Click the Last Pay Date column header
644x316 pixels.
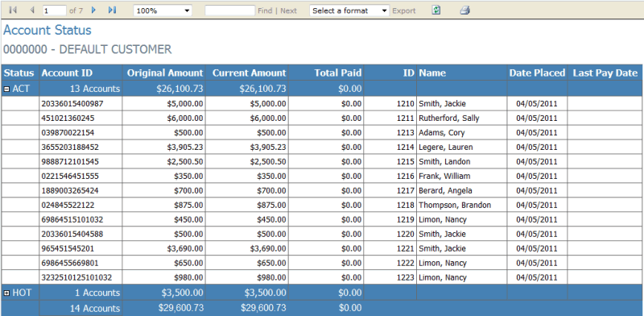tap(605, 73)
